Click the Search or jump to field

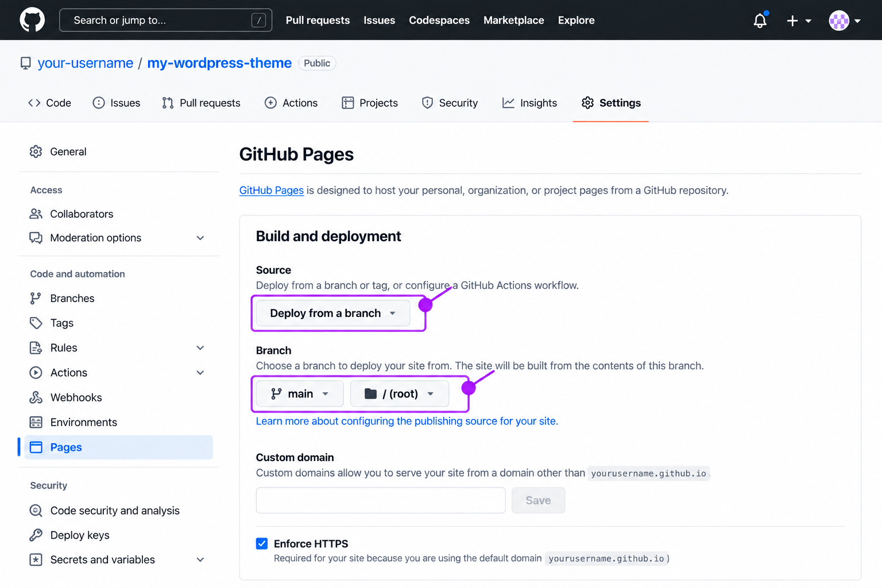(x=165, y=20)
